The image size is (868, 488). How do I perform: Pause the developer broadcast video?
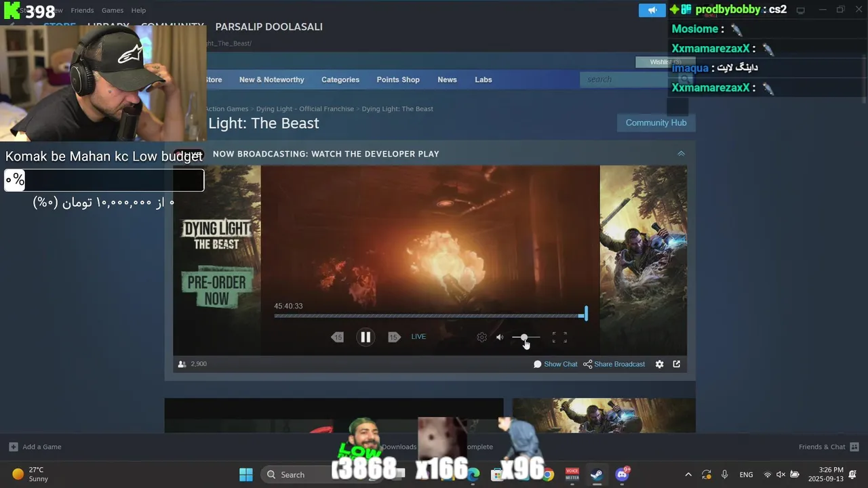click(x=366, y=337)
